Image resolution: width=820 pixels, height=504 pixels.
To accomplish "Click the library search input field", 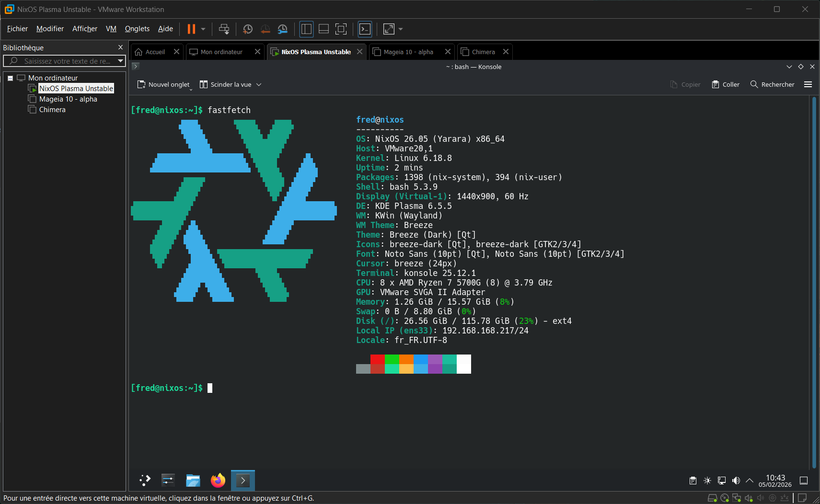I will 66,61.
